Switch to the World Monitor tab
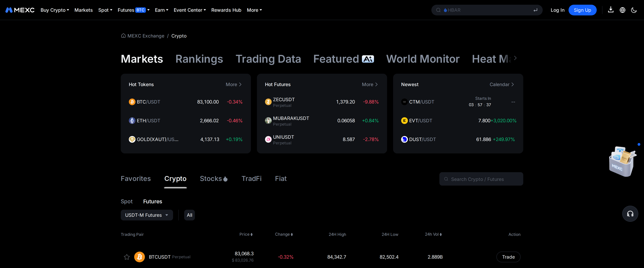644x268 pixels. tap(423, 59)
